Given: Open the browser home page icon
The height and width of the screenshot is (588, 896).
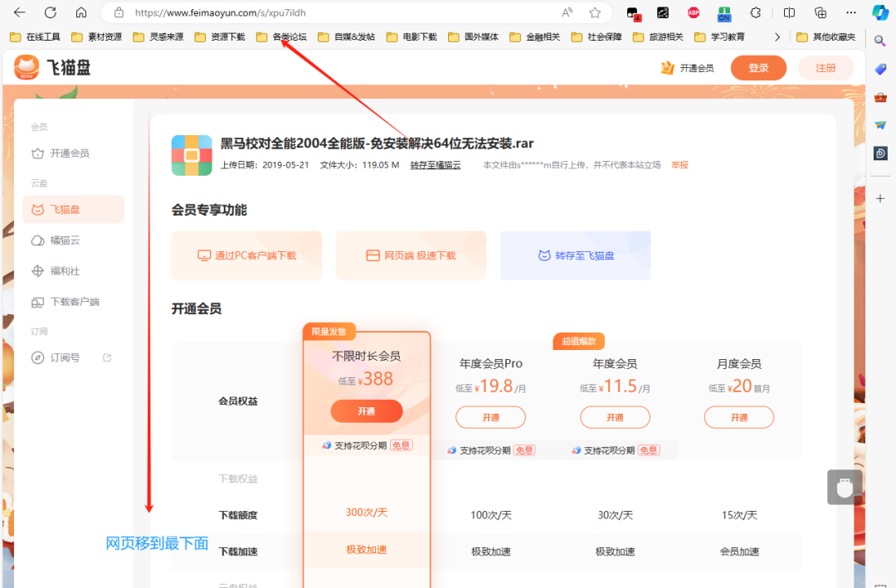Looking at the screenshot, I should (x=81, y=12).
